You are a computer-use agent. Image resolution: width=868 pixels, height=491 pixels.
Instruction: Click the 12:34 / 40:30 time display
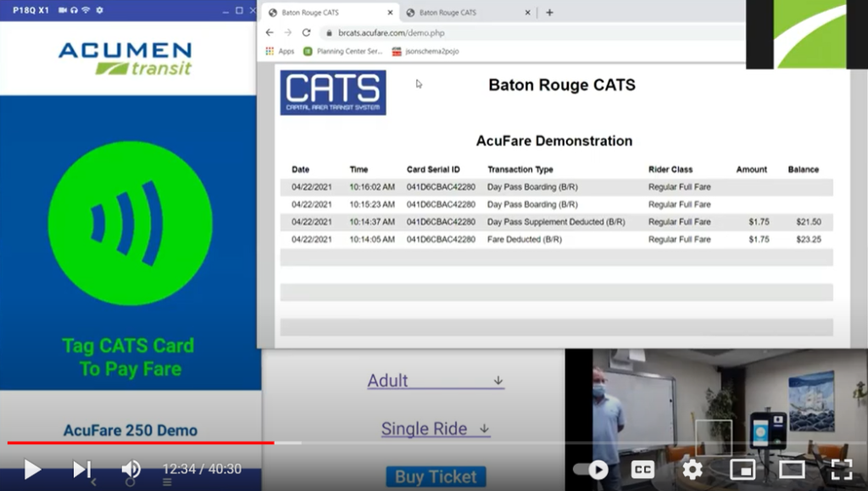tap(202, 469)
